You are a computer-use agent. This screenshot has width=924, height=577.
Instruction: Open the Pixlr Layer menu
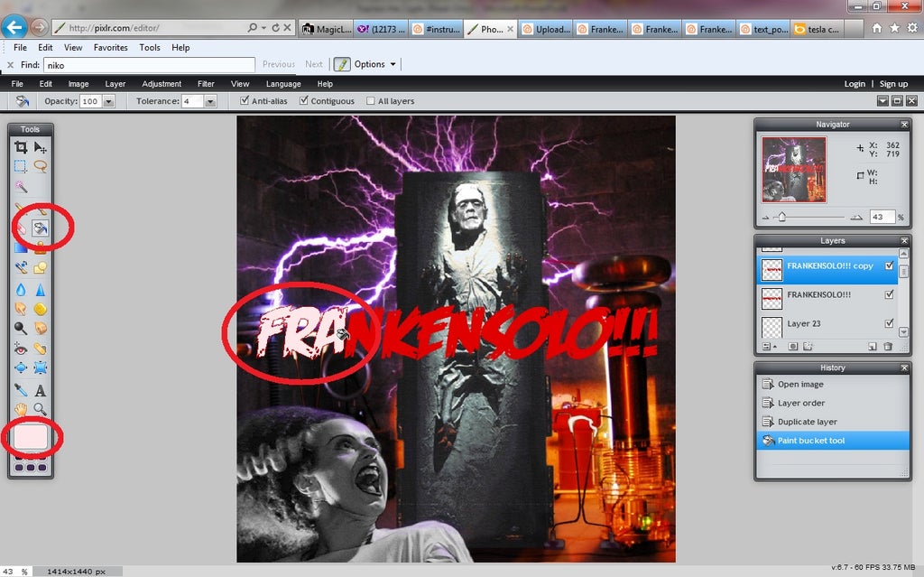click(x=115, y=84)
